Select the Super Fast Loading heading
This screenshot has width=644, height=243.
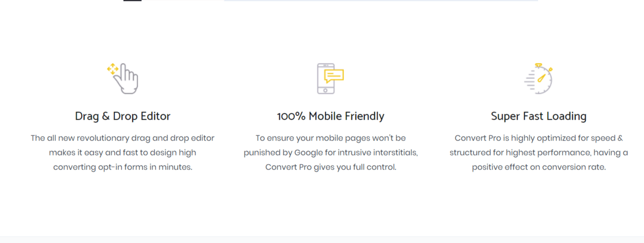(539, 116)
